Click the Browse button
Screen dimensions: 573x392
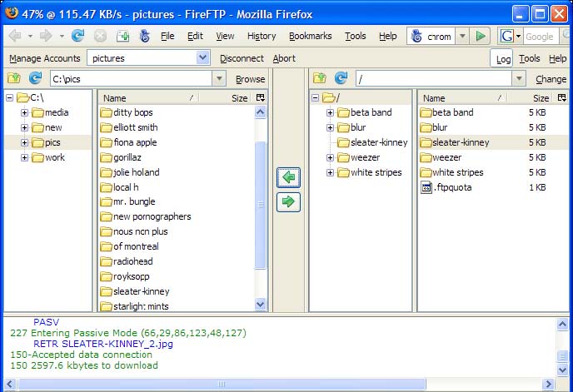pos(251,79)
